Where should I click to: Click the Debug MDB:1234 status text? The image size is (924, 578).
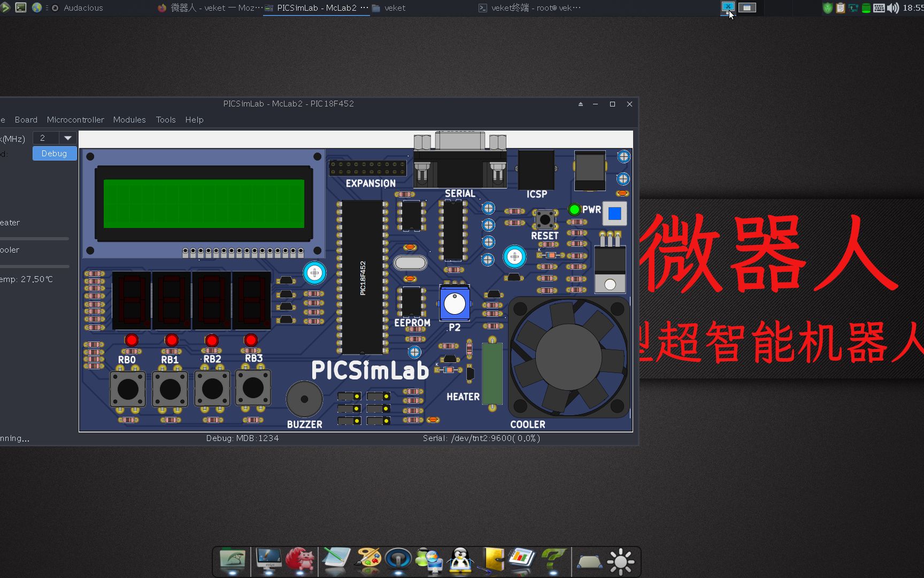[x=242, y=438]
